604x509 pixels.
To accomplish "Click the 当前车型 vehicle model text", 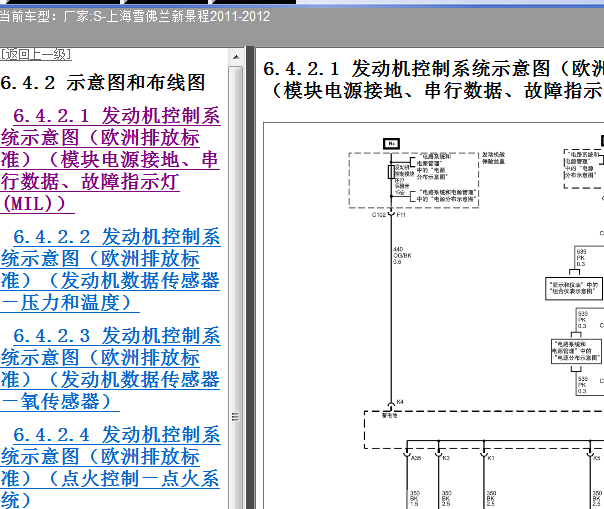I will (x=135, y=17).
